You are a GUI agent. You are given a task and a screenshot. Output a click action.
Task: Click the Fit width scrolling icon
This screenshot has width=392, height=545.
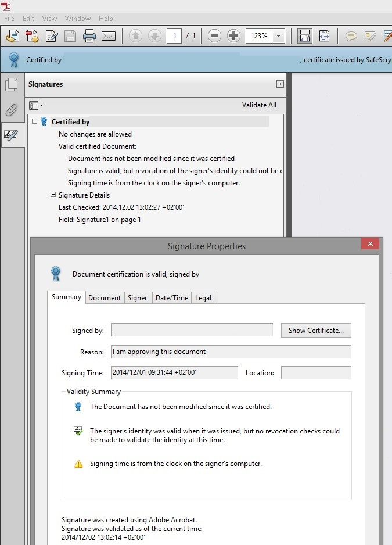pos(304,36)
